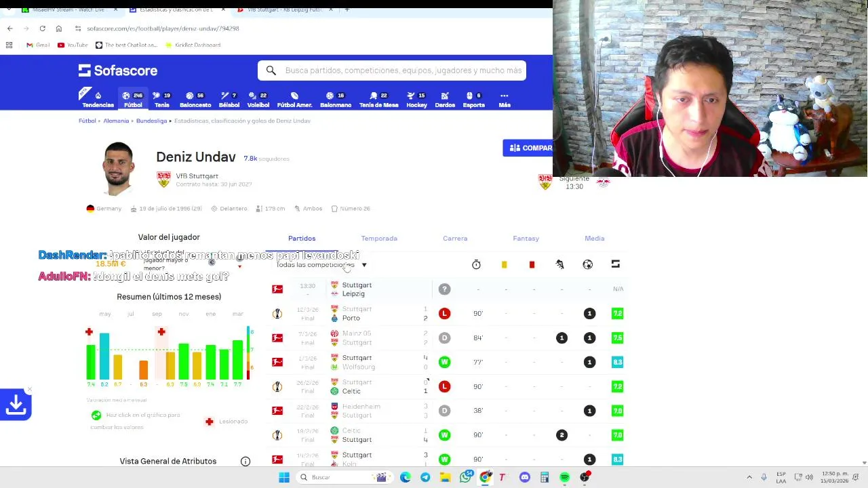Click the tall green bar under nov
This screenshot has width=868, height=488.
tap(184, 361)
